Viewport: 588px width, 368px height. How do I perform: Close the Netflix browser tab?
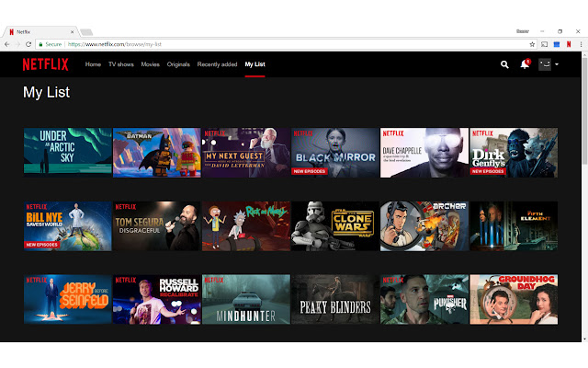pyautogui.click(x=72, y=32)
